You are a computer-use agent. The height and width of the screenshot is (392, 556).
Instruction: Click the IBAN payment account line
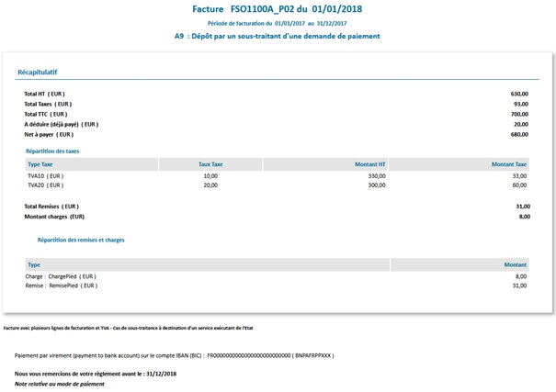coord(175,354)
